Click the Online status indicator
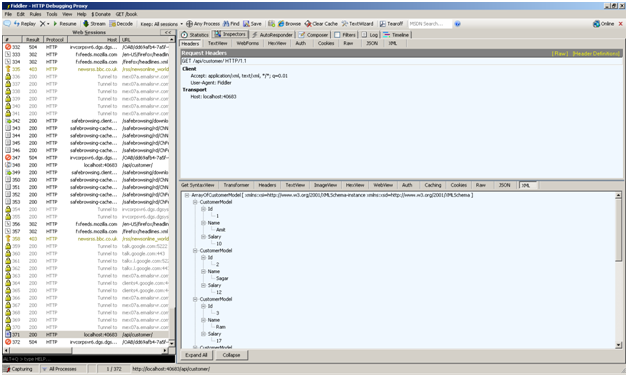 [x=604, y=24]
